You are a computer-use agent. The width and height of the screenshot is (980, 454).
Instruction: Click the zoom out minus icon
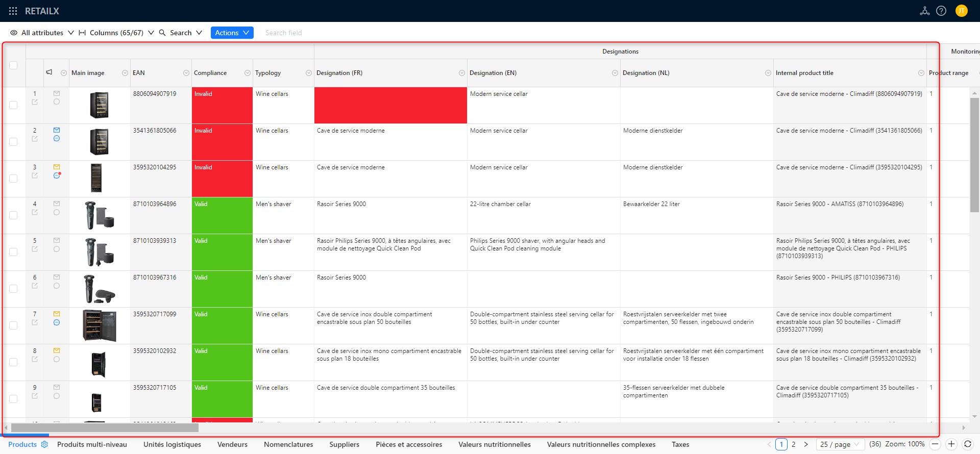click(x=935, y=444)
